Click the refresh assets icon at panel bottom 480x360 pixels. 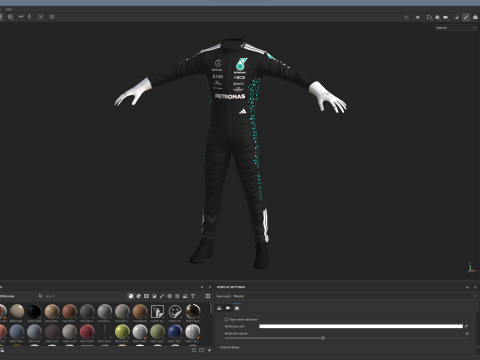[x=194, y=350]
